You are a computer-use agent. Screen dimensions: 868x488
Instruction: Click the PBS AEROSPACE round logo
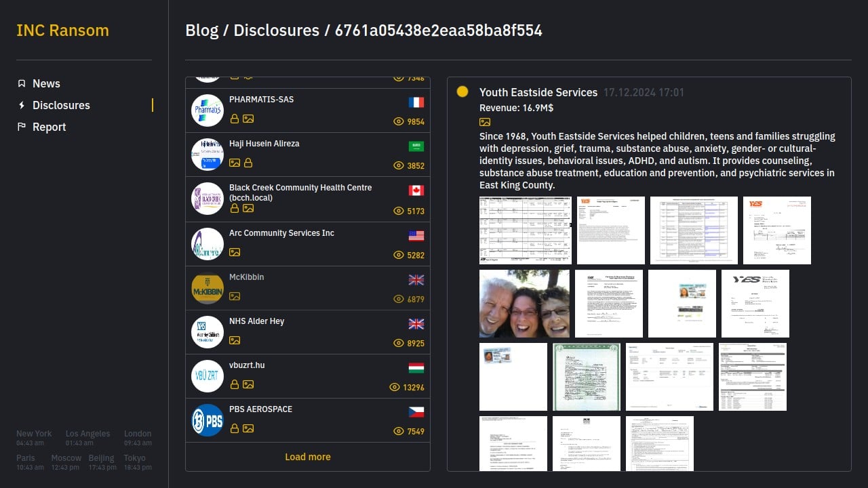click(x=208, y=420)
